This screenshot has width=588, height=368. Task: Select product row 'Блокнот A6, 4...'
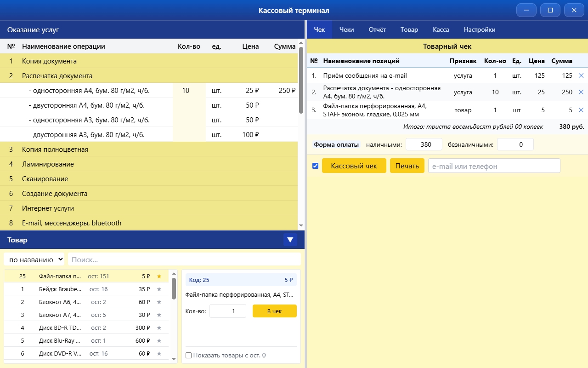coord(86,302)
